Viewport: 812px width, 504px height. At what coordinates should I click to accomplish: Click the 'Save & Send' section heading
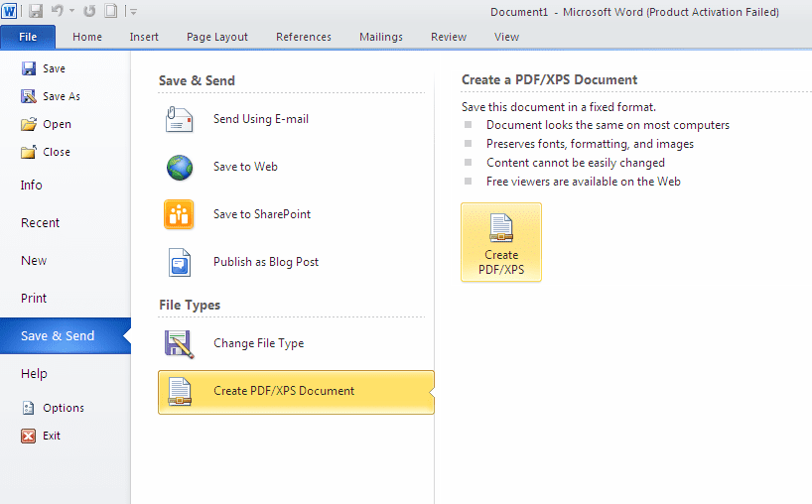point(197,80)
